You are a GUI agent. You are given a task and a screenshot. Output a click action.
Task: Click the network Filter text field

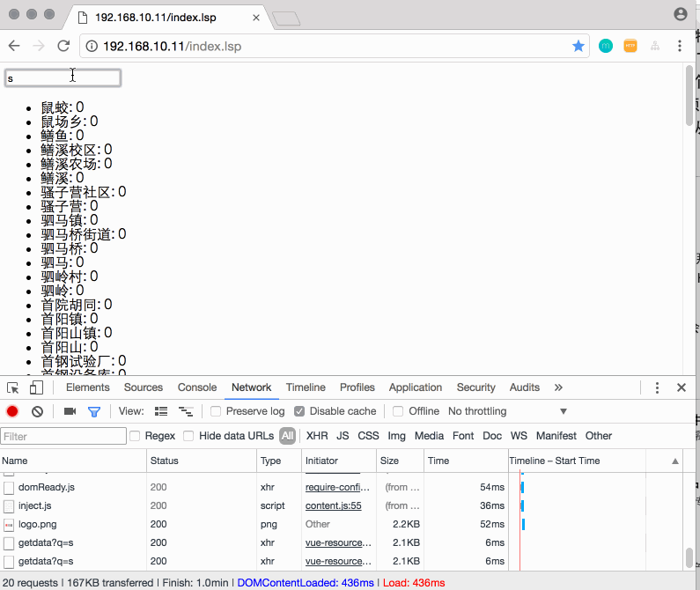point(63,436)
